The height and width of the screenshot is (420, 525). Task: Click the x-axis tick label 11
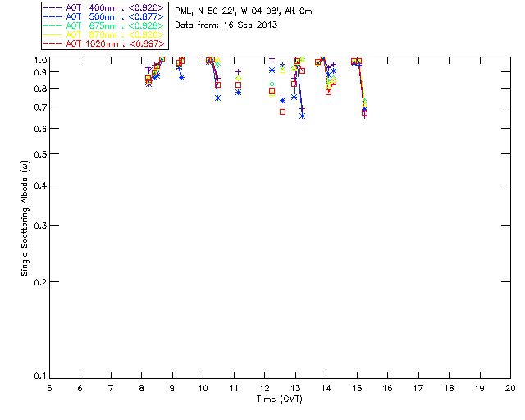tap(234, 388)
